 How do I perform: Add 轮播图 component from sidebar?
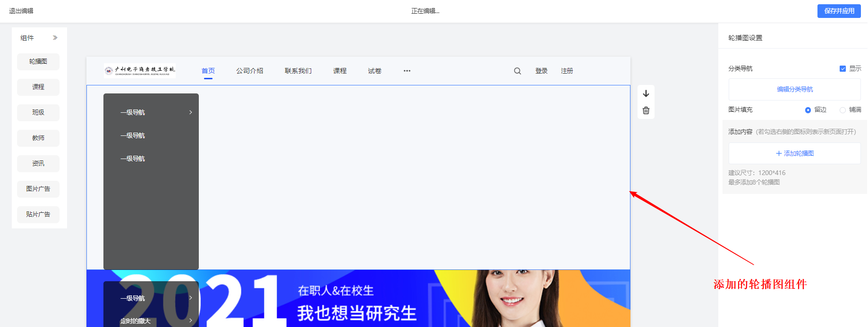click(38, 61)
